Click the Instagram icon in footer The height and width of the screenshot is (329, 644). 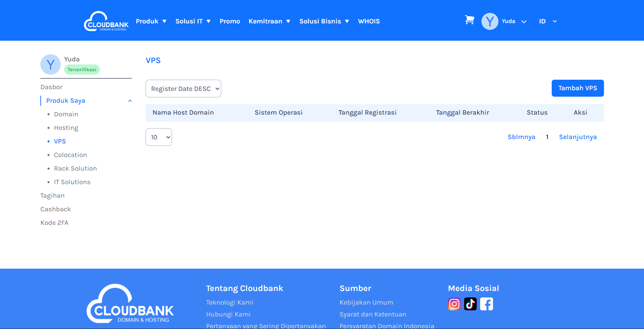pyautogui.click(x=454, y=304)
